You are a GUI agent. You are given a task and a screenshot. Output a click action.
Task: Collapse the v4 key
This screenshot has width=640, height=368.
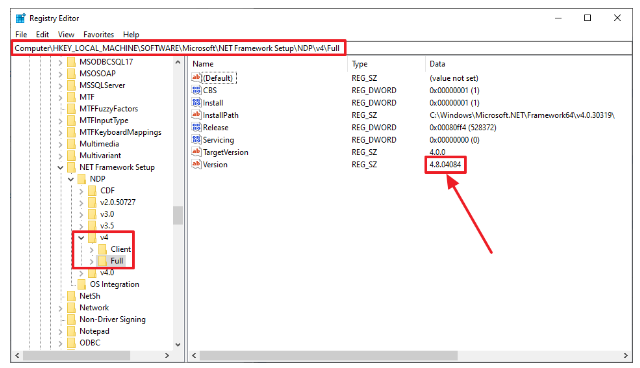click(x=81, y=237)
